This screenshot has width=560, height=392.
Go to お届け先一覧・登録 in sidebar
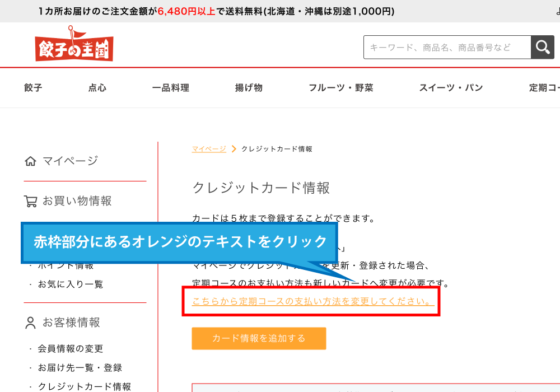tap(80, 368)
